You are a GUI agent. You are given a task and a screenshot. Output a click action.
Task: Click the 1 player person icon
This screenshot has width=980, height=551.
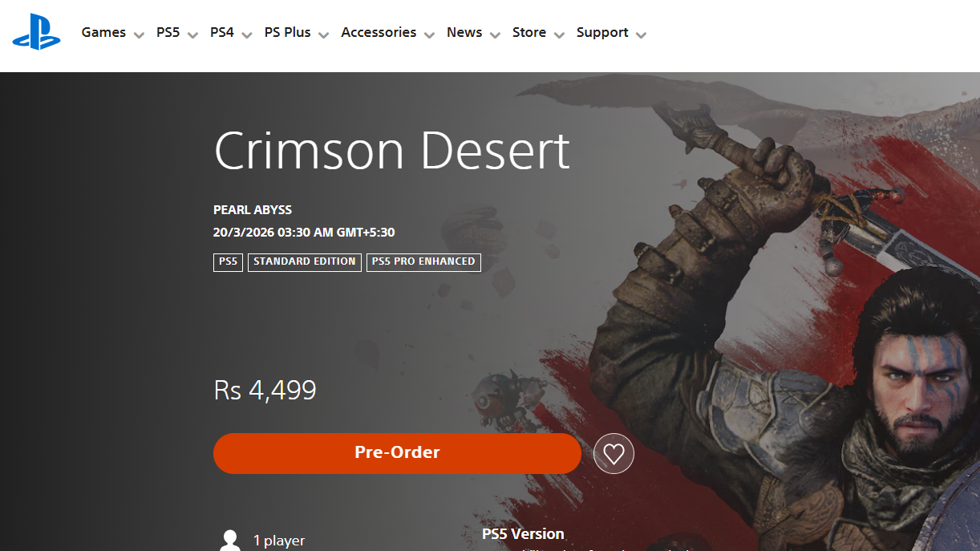tap(230, 540)
